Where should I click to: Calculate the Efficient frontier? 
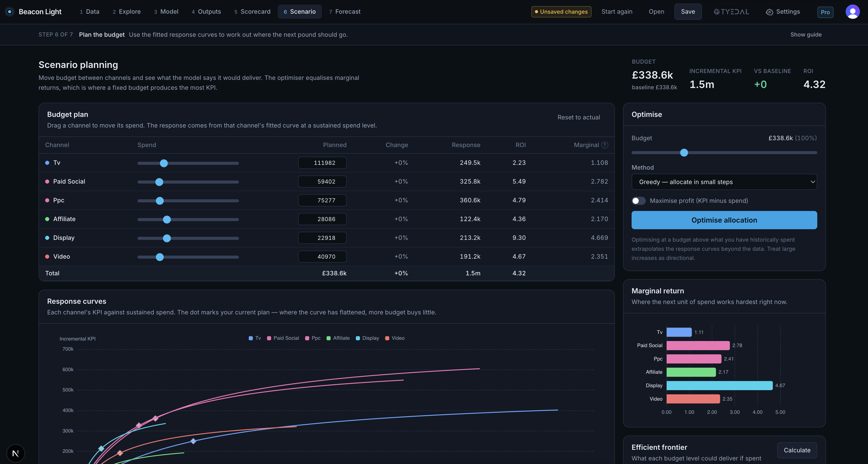(797, 450)
